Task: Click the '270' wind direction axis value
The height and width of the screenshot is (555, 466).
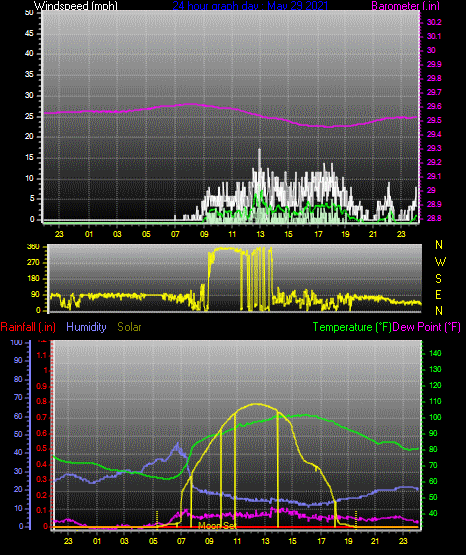Action: click(x=33, y=263)
